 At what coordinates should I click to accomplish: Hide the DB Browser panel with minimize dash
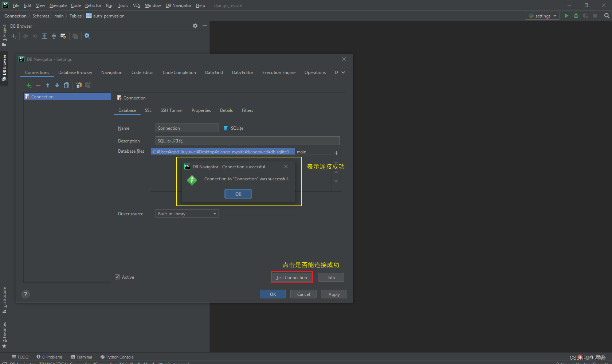coord(205,26)
